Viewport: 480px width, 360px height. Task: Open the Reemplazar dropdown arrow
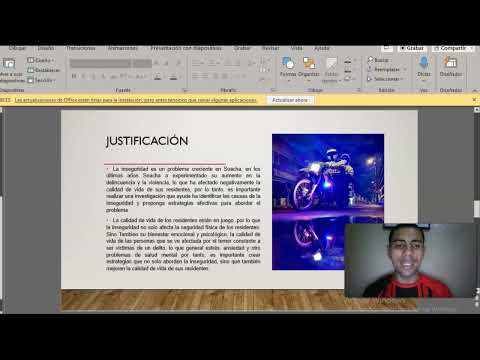point(405,69)
